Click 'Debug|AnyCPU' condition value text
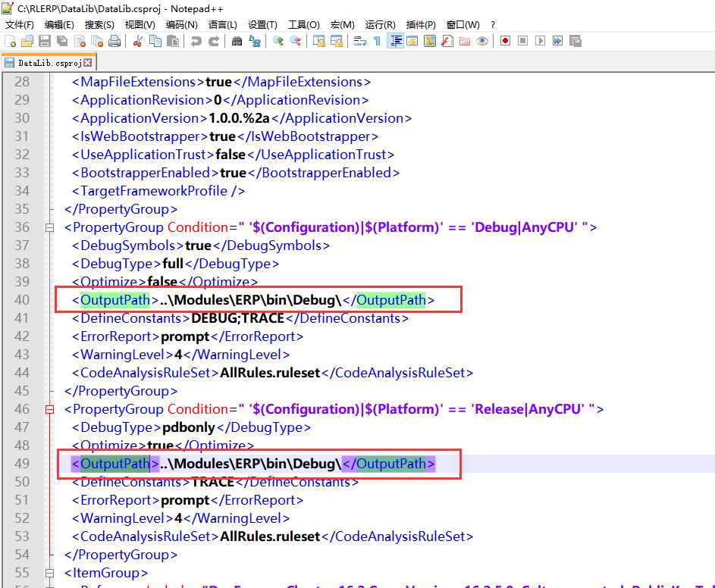 525,227
